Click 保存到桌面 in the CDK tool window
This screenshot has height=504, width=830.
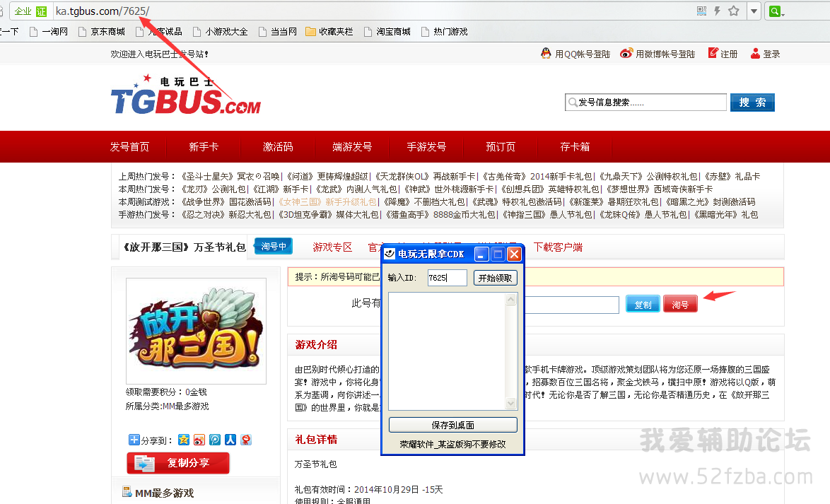[453, 425]
